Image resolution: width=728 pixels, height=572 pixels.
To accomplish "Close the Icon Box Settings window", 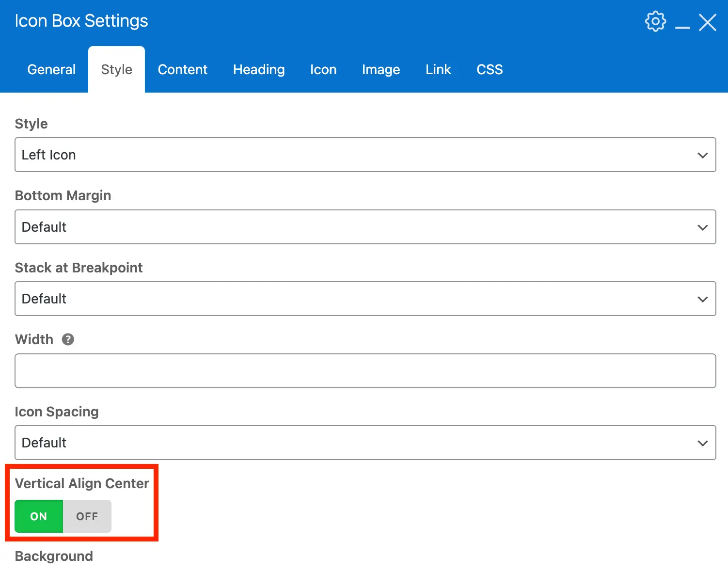I will click(708, 22).
